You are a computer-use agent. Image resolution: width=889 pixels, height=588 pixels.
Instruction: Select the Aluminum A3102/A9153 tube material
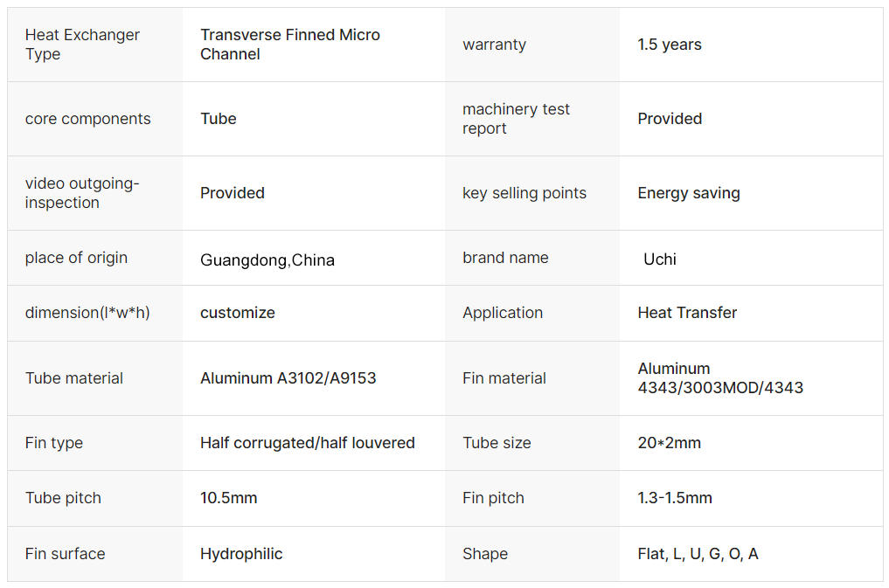point(288,377)
